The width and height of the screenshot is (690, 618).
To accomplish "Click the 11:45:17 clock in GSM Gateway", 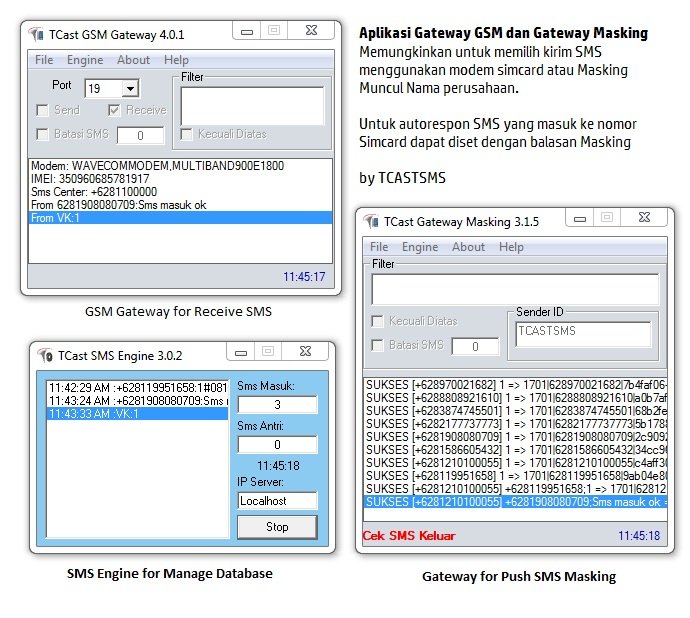I will coord(304,277).
